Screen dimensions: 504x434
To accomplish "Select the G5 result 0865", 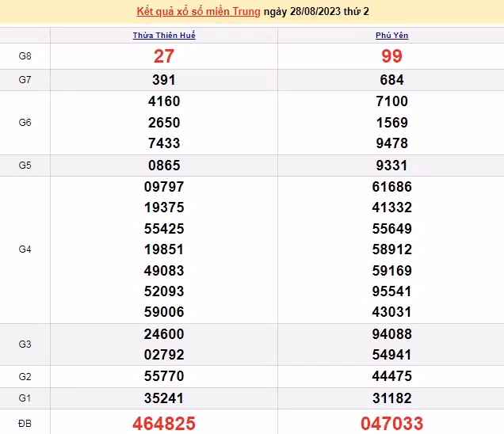I will coord(164,166).
